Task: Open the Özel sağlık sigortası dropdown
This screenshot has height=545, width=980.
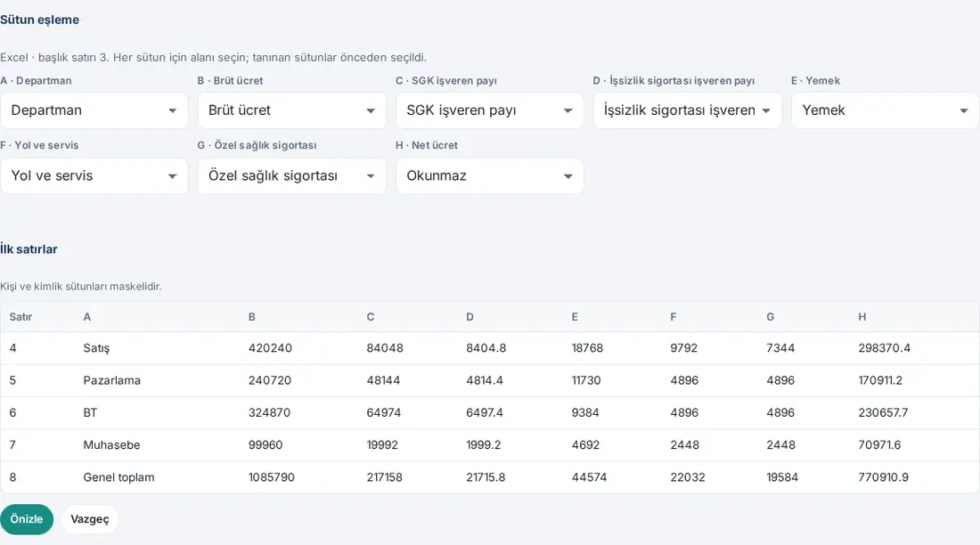Action: 292,175
